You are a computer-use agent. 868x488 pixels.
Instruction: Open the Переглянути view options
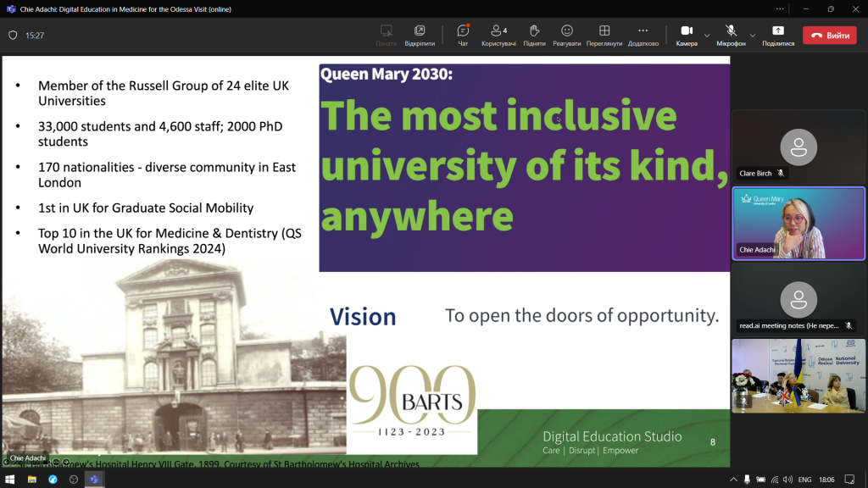pyautogui.click(x=604, y=36)
